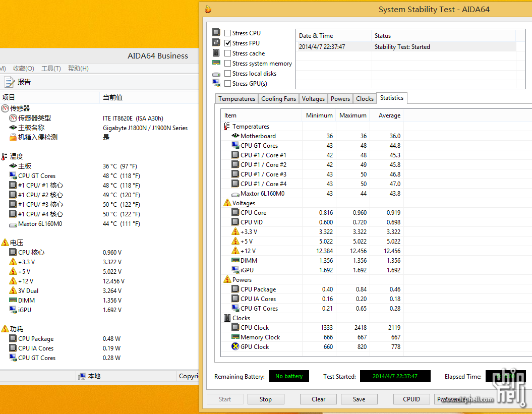
Task: Select the Statistics tab
Action: [391, 98]
